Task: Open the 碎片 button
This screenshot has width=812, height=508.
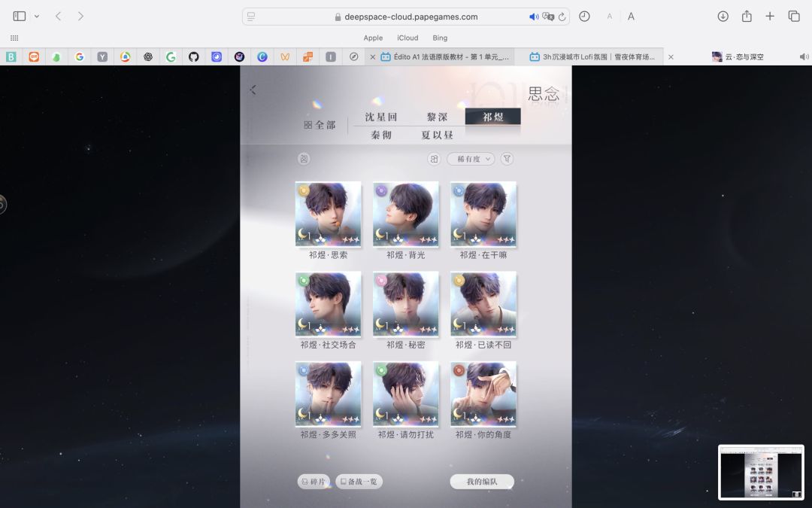Action: 314,482
